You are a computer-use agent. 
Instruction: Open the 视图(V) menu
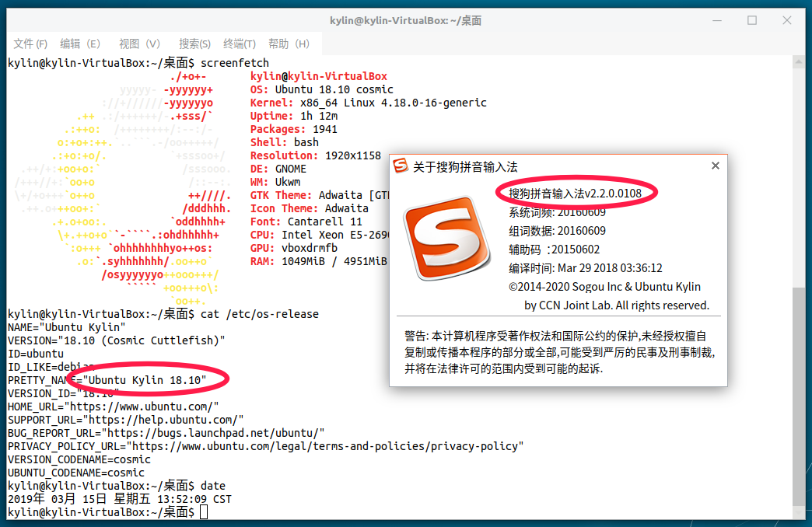pos(139,44)
